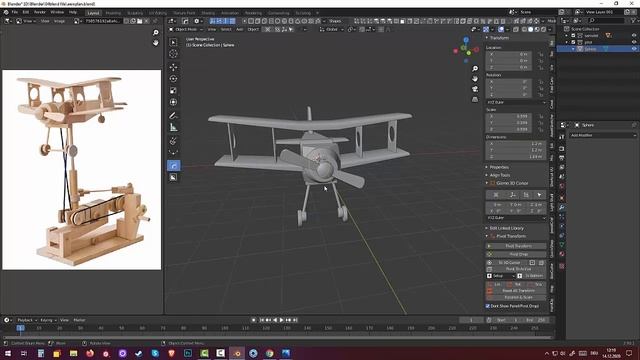Click the image editor pan hand
This screenshot has height=360, width=640.
coord(156,42)
